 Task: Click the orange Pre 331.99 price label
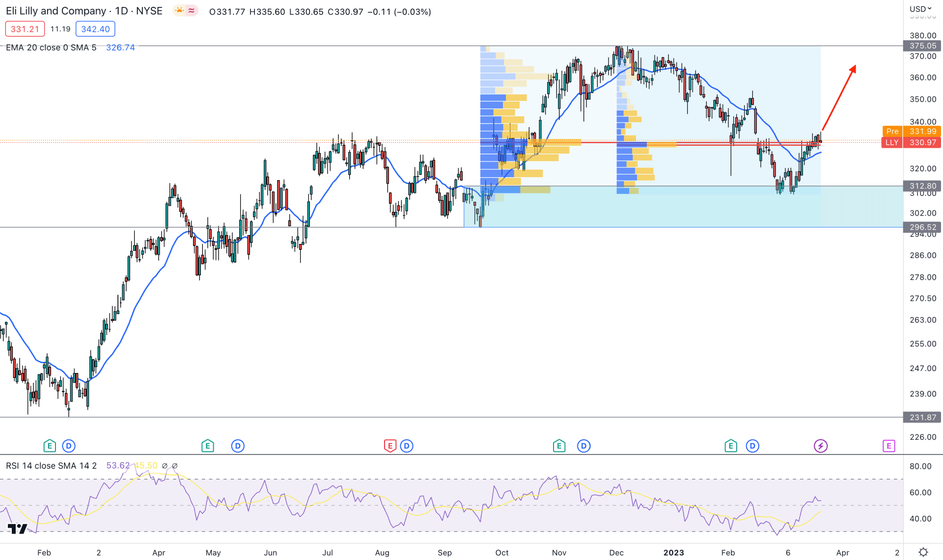[912, 132]
